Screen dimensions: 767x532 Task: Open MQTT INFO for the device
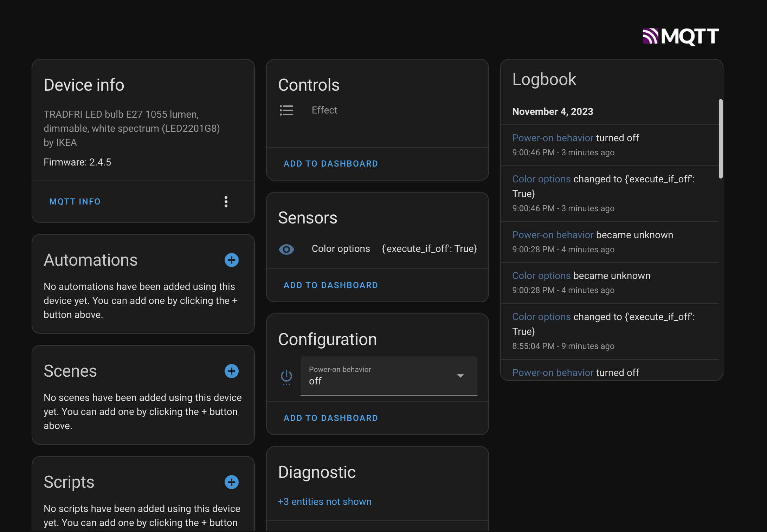click(x=75, y=202)
